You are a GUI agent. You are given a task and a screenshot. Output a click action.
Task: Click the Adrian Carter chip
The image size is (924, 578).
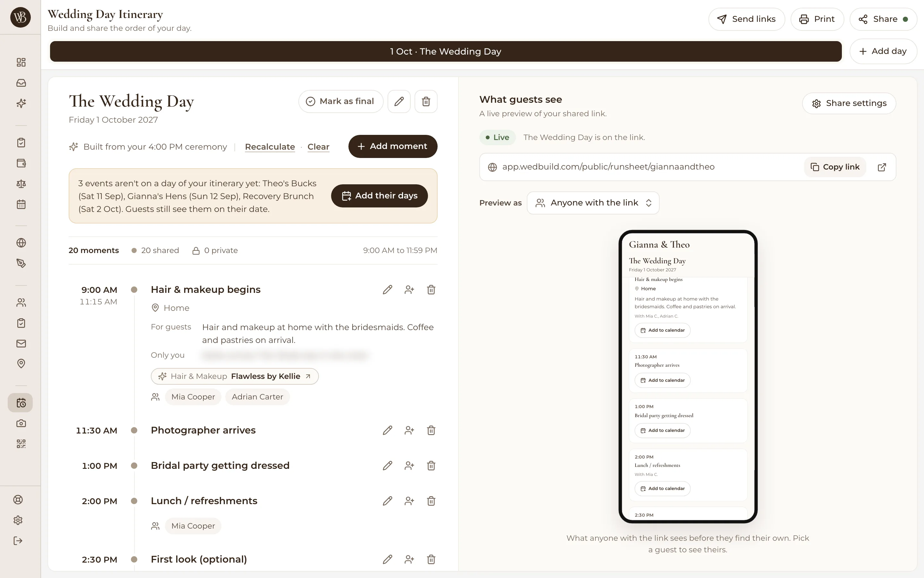pos(257,397)
